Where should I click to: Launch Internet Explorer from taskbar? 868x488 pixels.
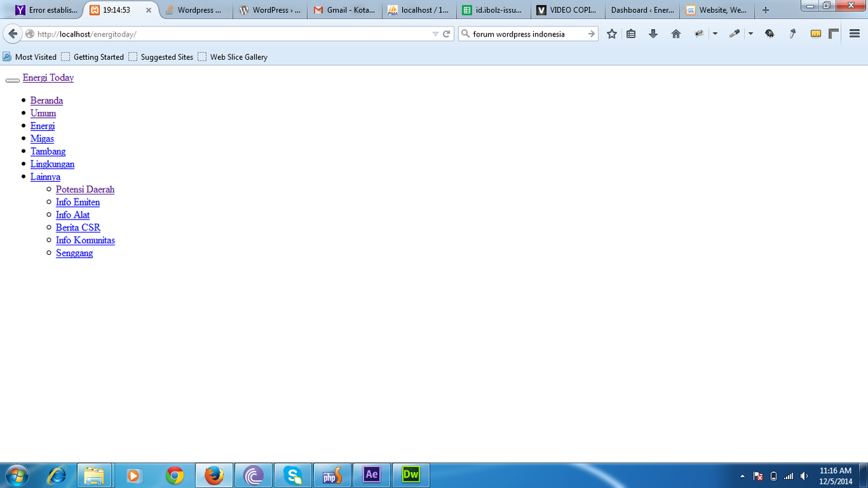(x=57, y=475)
